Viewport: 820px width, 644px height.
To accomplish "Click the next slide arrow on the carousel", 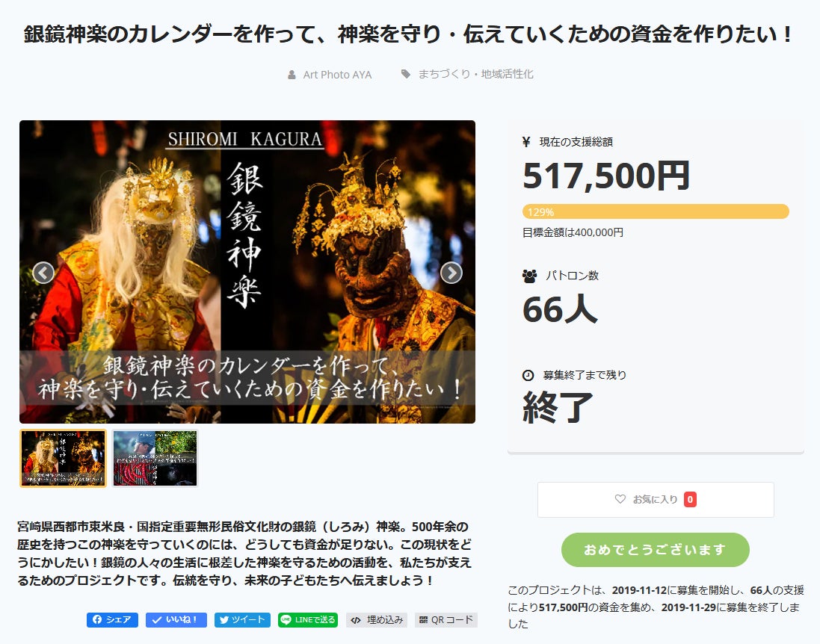I will pyautogui.click(x=451, y=273).
